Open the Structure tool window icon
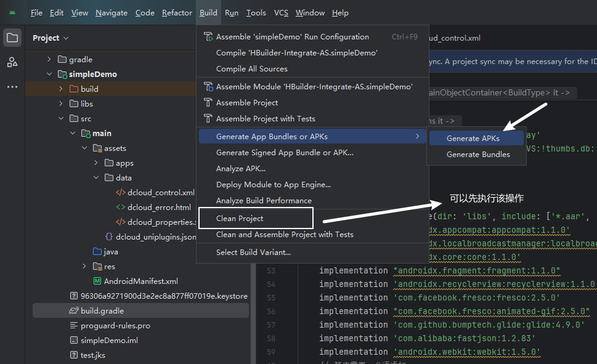The width and height of the screenshot is (597, 364). point(12,62)
